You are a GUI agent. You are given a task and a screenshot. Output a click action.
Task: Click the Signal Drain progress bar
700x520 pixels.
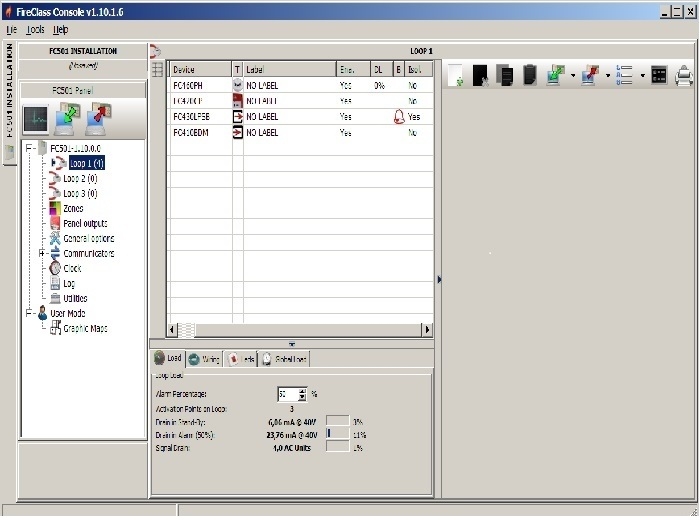pos(338,447)
